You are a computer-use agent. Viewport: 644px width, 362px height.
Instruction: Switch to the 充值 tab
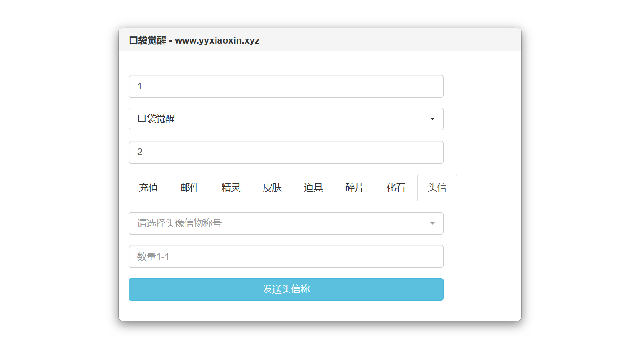(x=148, y=187)
